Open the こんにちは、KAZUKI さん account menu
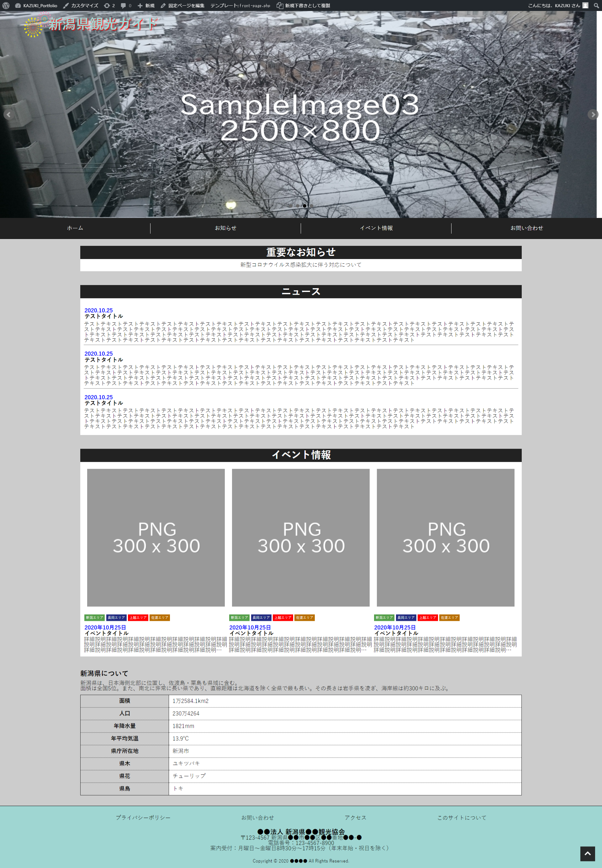Screen dimensions: 602x868 (x=558, y=5)
